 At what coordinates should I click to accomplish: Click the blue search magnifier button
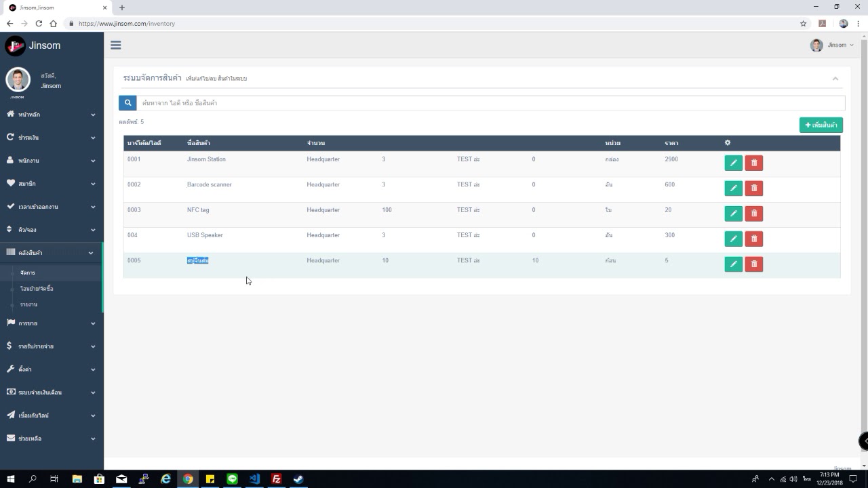127,103
